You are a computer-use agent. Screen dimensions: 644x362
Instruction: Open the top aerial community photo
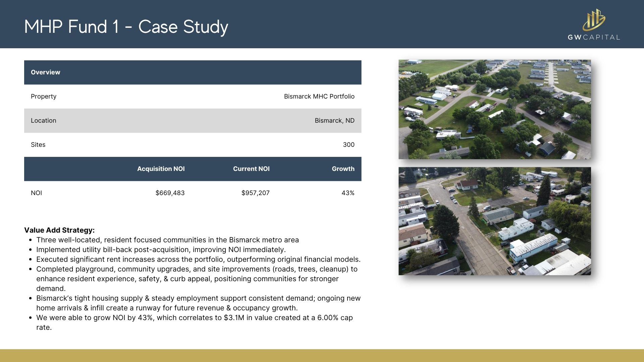pos(494,109)
